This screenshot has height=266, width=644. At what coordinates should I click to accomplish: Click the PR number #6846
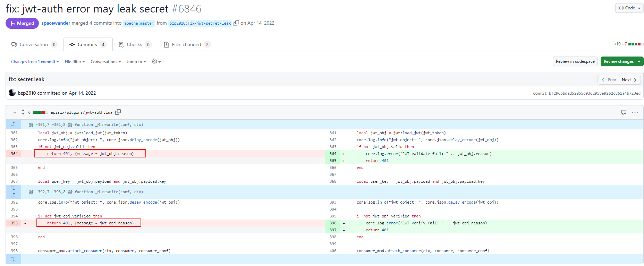click(x=187, y=9)
